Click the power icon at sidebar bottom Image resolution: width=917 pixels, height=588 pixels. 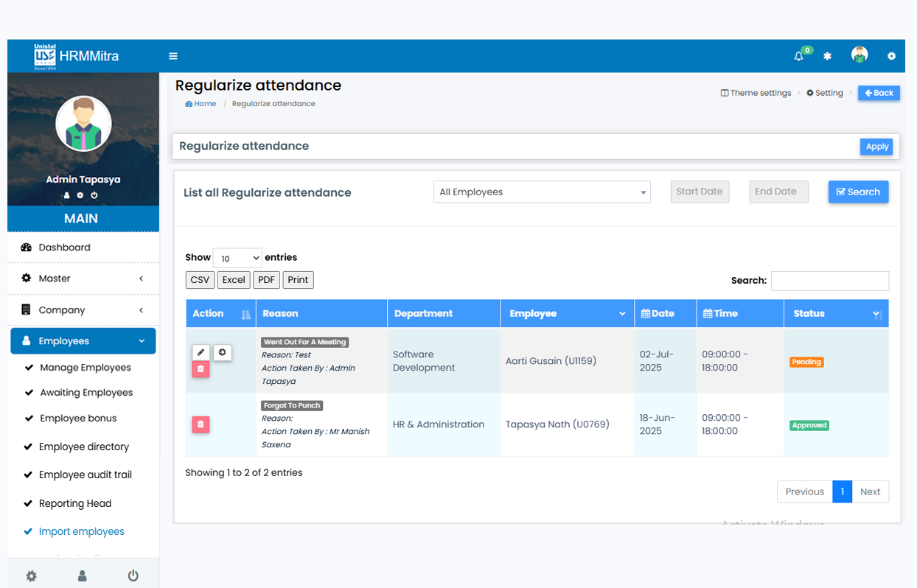pos(133,576)
